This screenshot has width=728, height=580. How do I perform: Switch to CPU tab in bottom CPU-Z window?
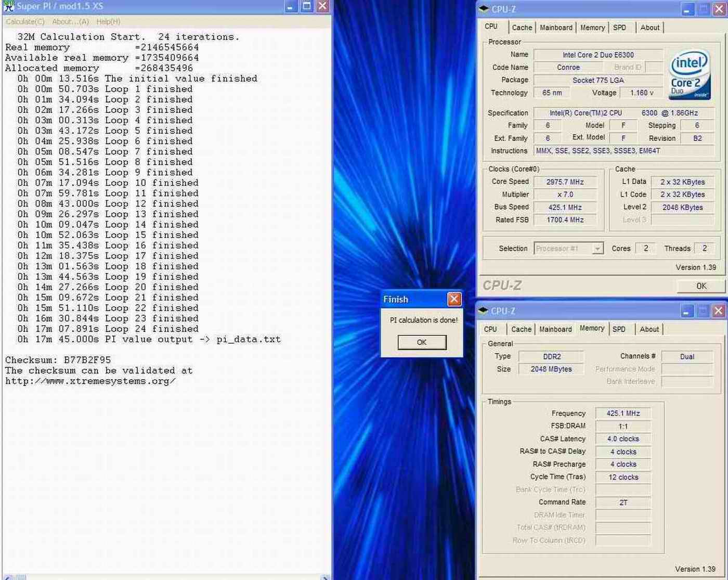tap(490, 329)
